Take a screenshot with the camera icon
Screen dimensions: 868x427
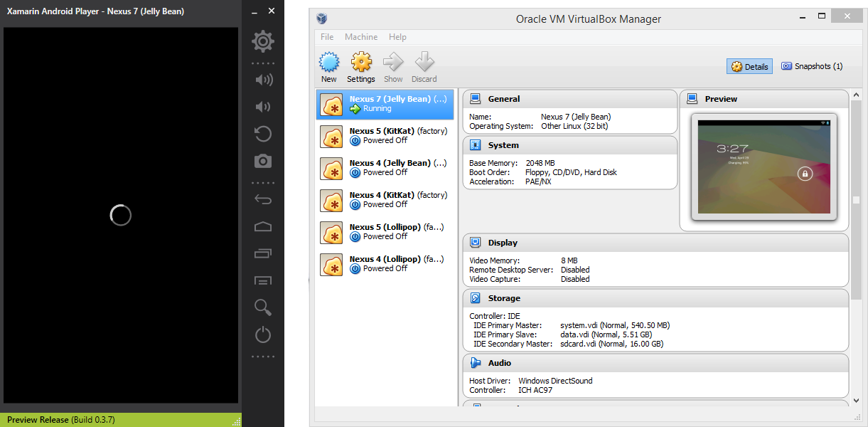tap(263, 162)
